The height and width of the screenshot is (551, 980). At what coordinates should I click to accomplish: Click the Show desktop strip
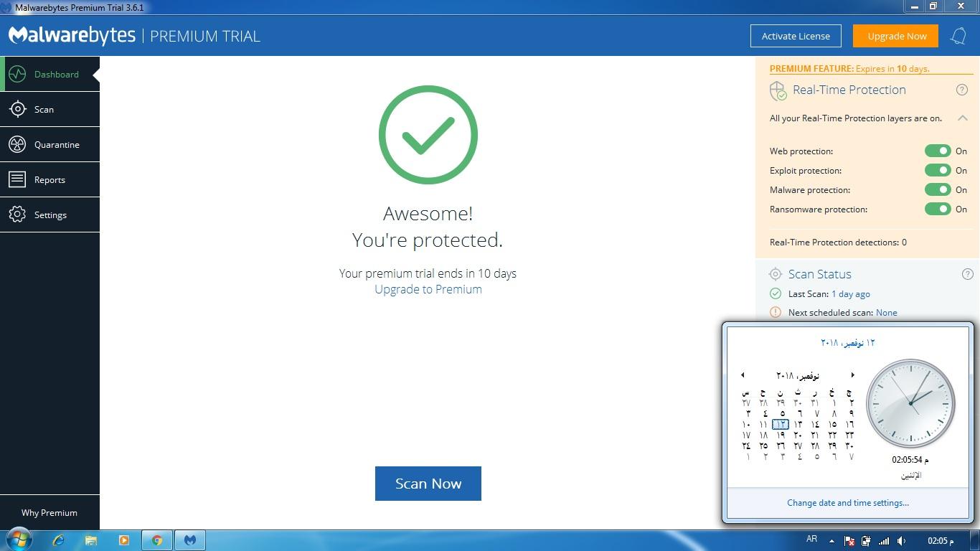(x=975, y=540)
